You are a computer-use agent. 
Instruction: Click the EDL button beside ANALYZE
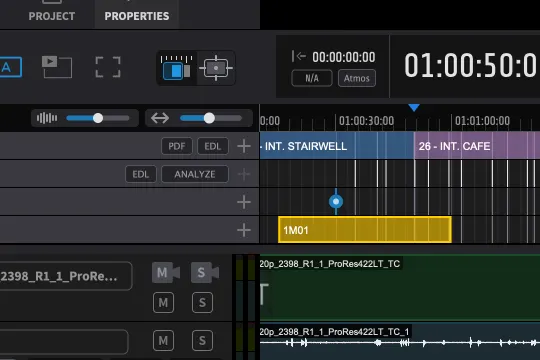[141, 174]
